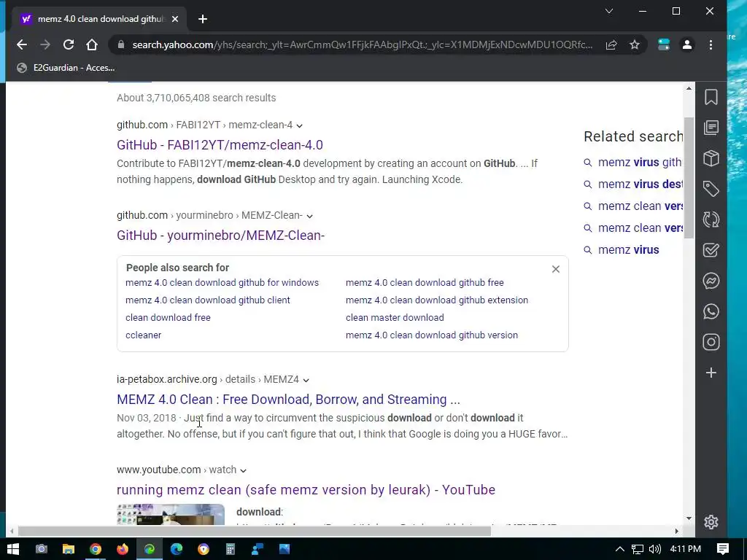Image resolution: width=747 pixels, height=560 pixels.
Task: Open Messenger from the sidebar
Action: [711, 281]
